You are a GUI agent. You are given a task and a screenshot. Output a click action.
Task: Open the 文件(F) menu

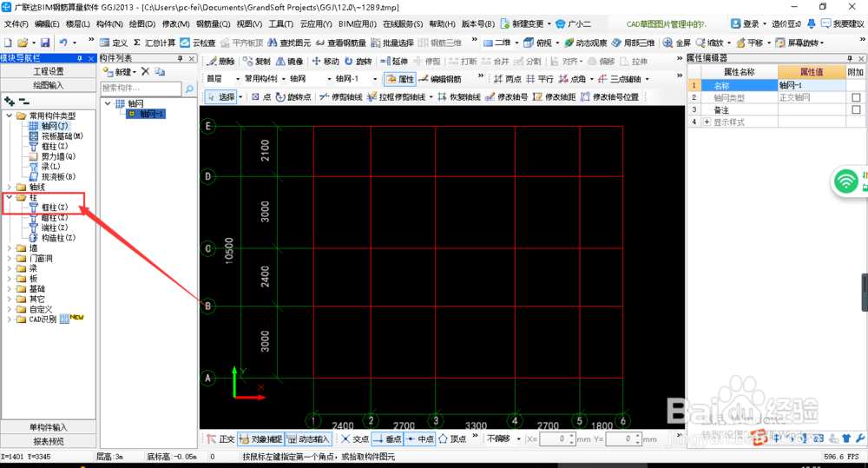click(16, 23)
